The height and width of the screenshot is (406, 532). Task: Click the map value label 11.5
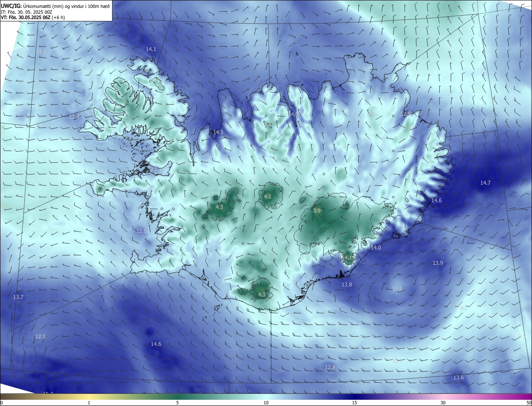coord(397,289)
